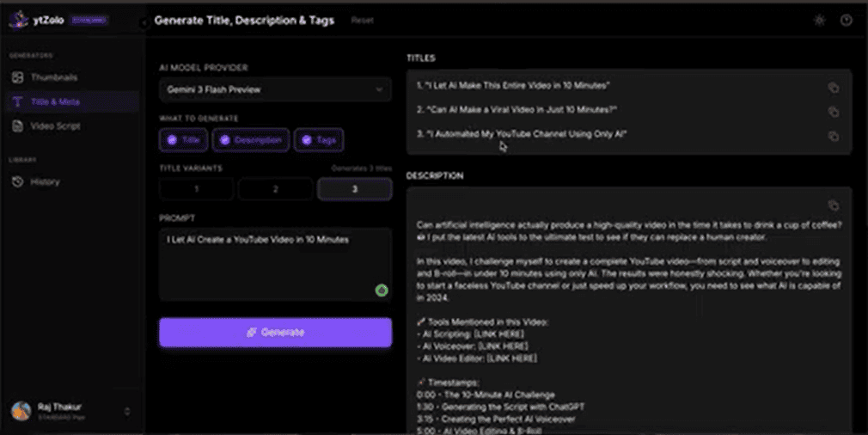Viewport: 868px width, 435px height.
Task: Click the 'AI Scripting: [LINK HERE]' line
Action: click(x=470, y=334)
